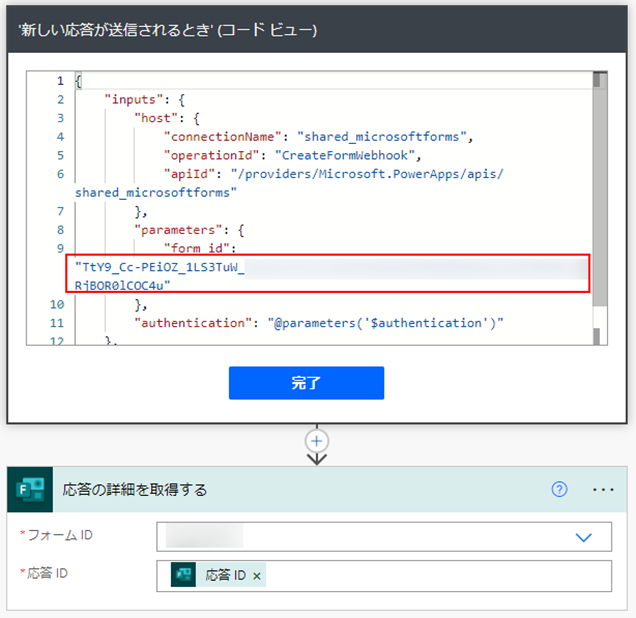Viewport: 636px width, 618px height.
Task: Add a step with the plus connector
Action: pyautogui.click(x=317, y=441)
